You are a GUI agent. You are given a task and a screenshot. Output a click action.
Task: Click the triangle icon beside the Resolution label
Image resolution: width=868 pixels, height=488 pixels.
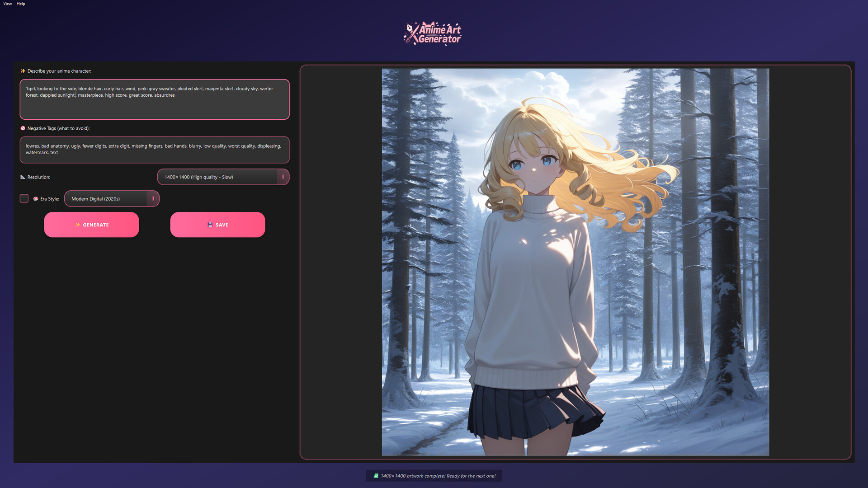pos(23,177)
